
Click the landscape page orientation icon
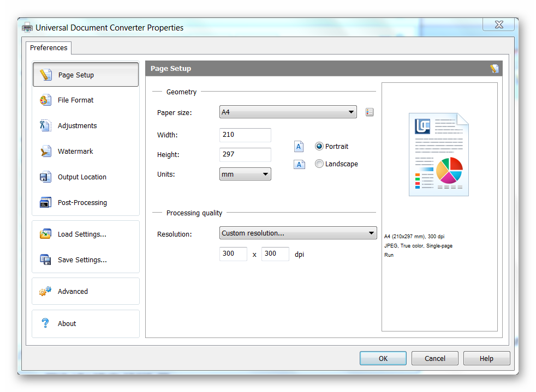(x=299, y=164)
